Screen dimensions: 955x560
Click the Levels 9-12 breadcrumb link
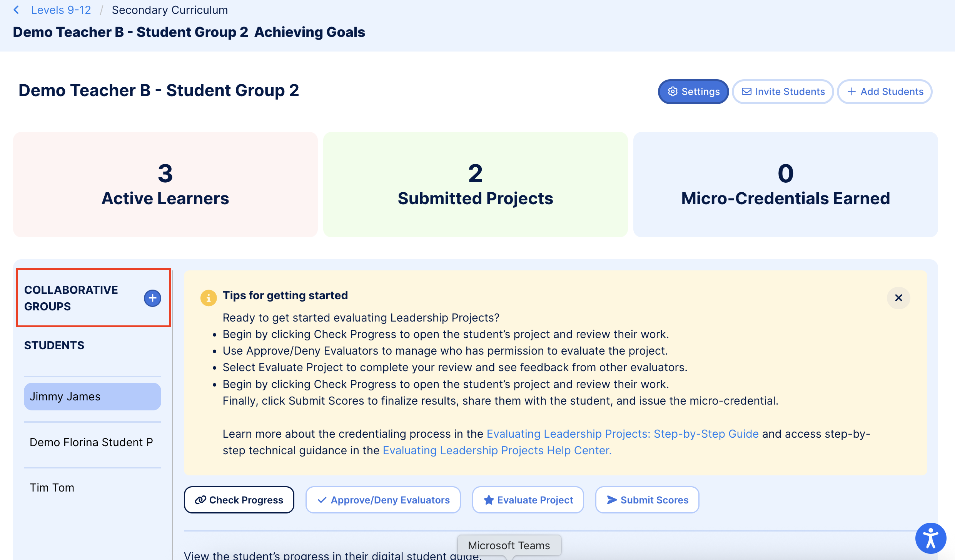(61, 10)
